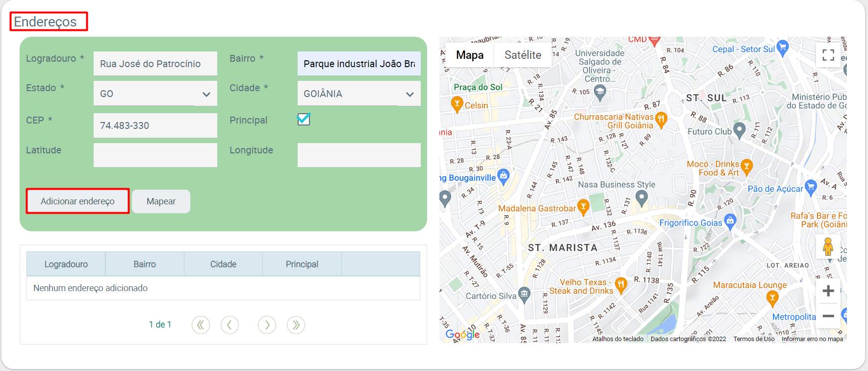The width and height of the screenshot is (868, 371).
Task: Click the Adicionar endereço button
Action: click(77, 201)
